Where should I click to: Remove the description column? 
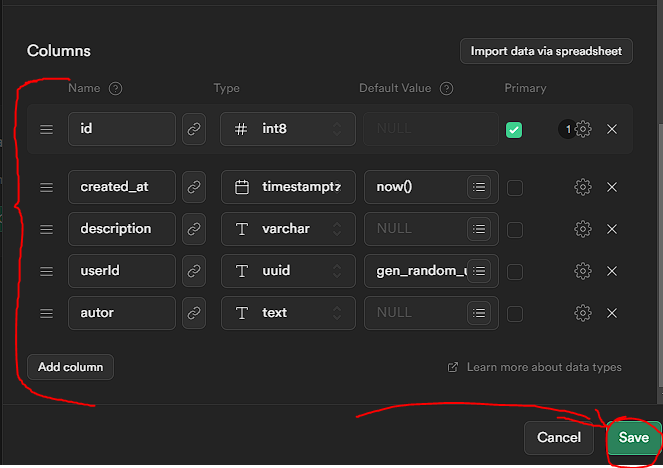[x=612, y=229]
